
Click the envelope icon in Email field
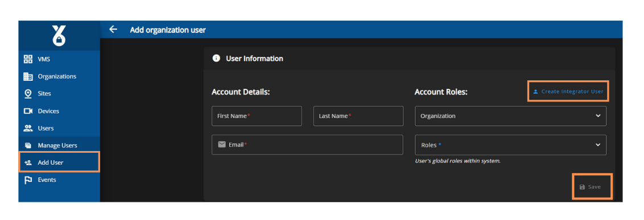pos(222,144)
